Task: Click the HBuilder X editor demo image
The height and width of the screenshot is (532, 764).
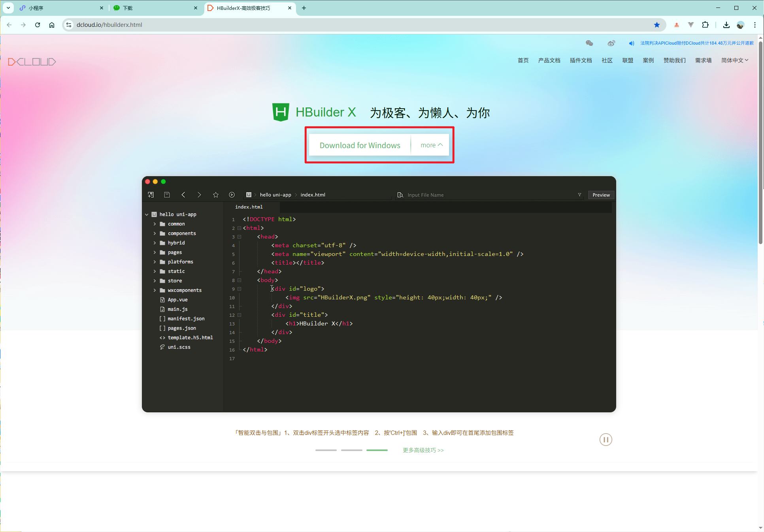Action: tap(379, 294)
